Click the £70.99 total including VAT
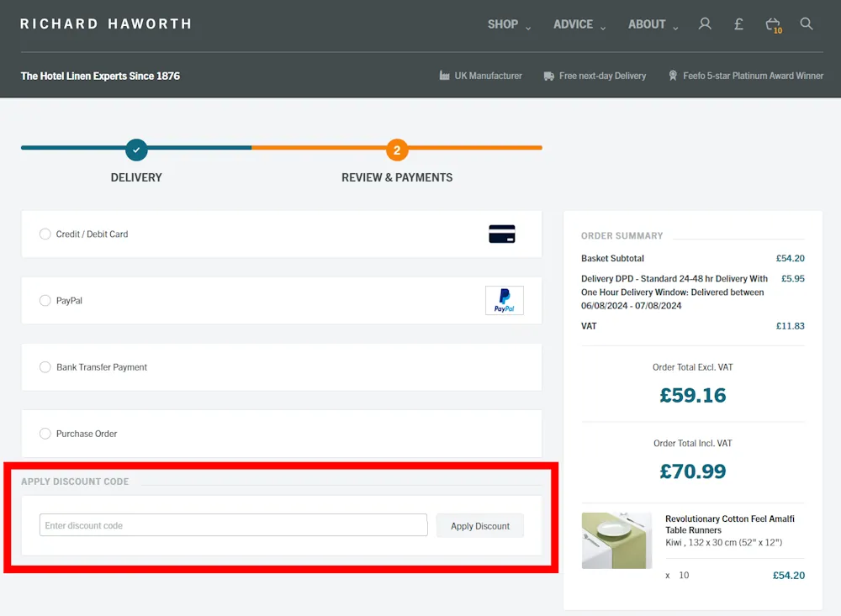Viewport: 841px width, 616px height. pos(692,471)
